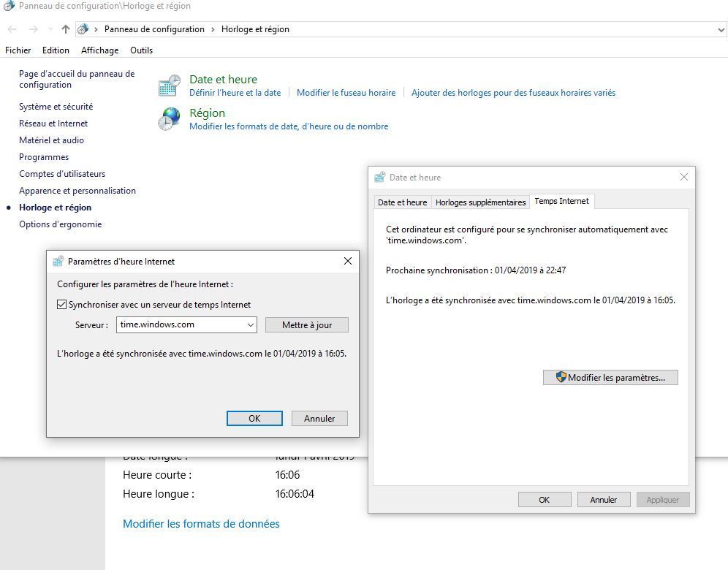Viewport: 728px width, 570px height.
Task: Open Matériel et audio category
Action: (x=52, y=140)
